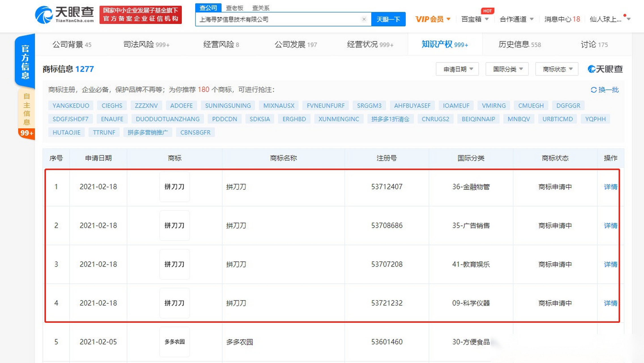Clear the search box with the × icon
Viewport: 644px width, 363px height.
[x=364, y=19]
